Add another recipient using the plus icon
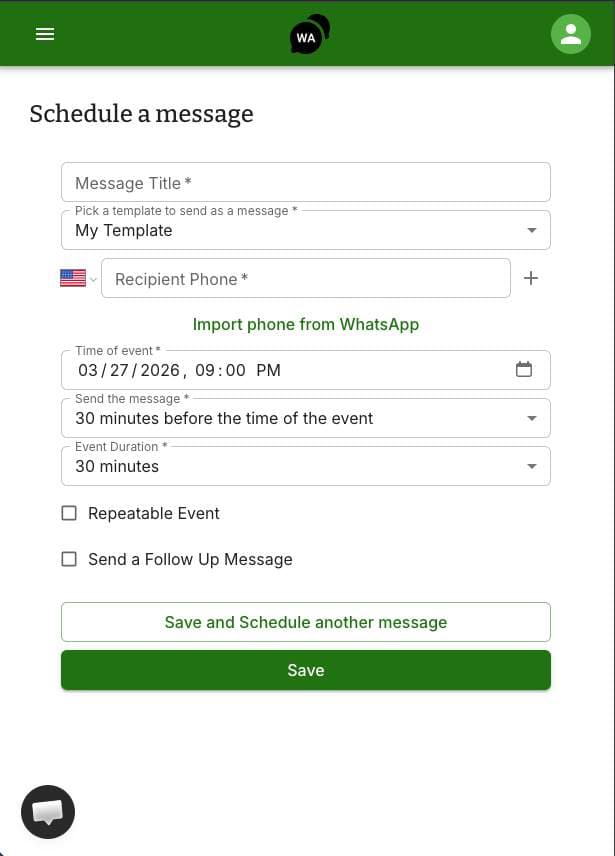The height and width of the screenshot is (856, 615). click(531, 278)
